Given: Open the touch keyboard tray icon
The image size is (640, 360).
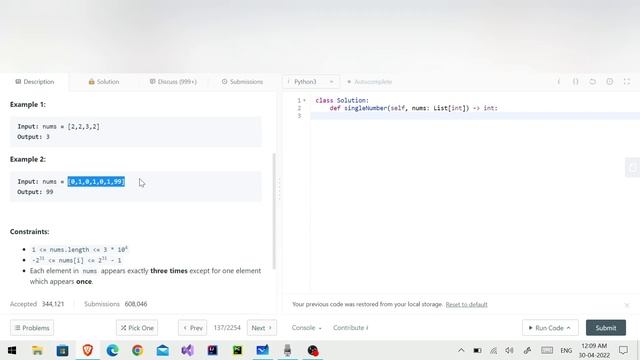Looking at the screenshot, I should pos(547,350).
